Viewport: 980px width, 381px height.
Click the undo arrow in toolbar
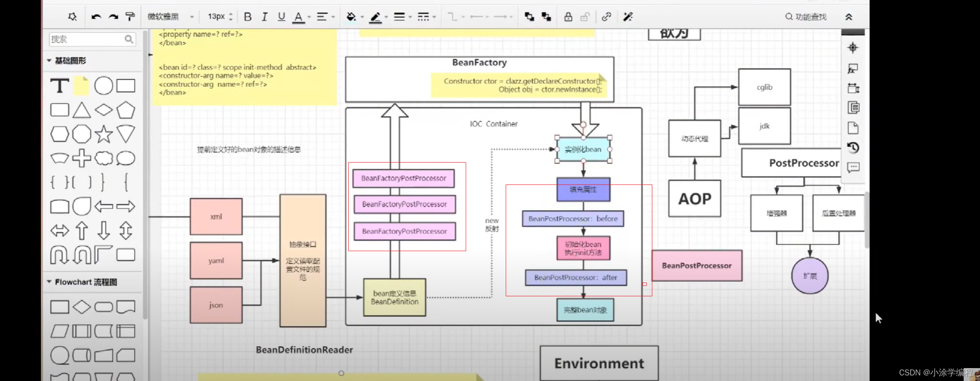coord(96,17)
